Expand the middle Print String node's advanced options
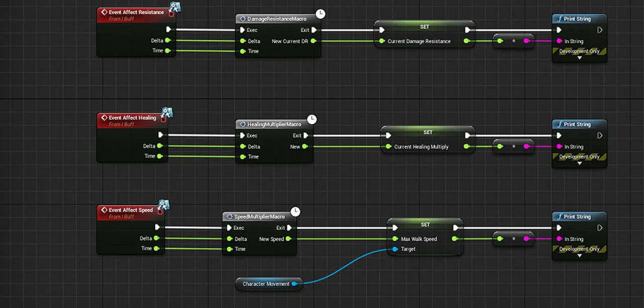Image resolution: width=644 pixels, height=308 pixels. [580, 164]
